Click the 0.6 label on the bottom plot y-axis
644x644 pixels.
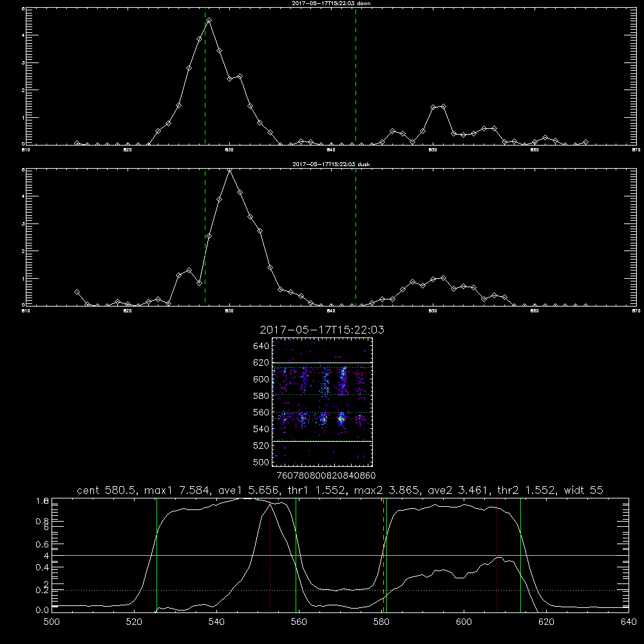[x=43, y=544]
